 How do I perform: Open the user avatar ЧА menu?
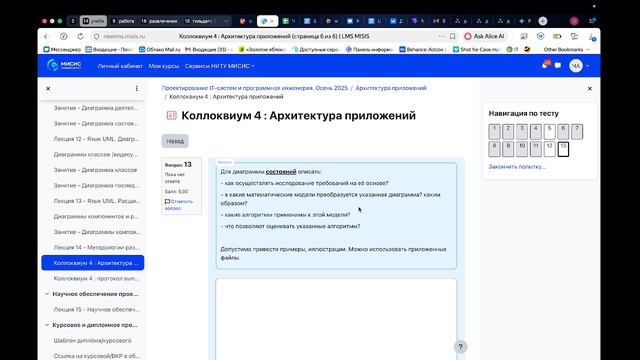point(576,66)
